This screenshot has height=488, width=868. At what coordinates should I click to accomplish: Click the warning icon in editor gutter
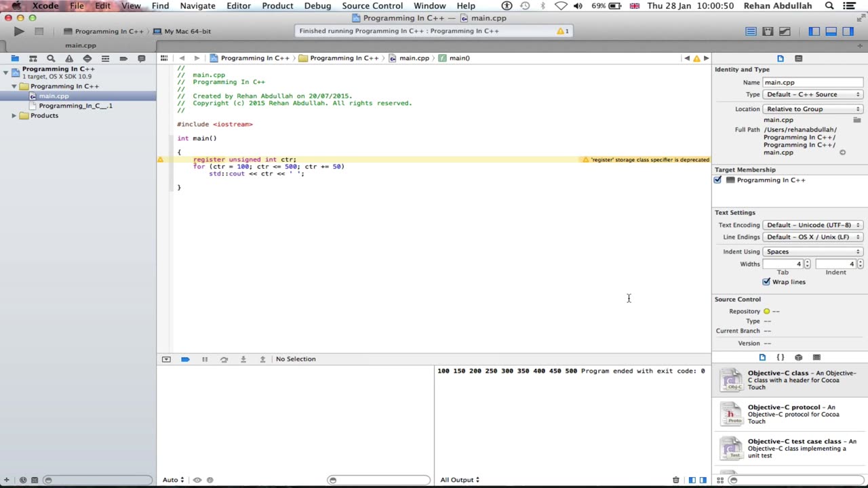pyautogui.click(x=161, y=160)
